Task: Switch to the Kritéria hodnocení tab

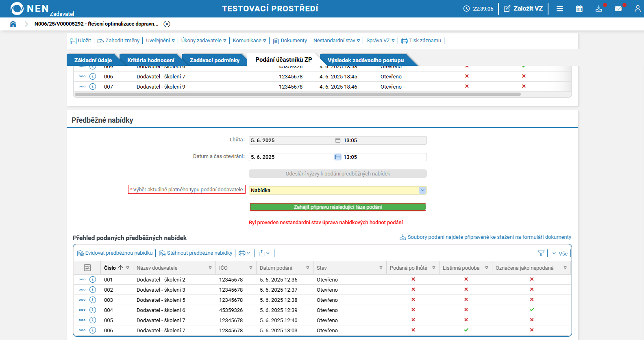Action: coord(151,60)
